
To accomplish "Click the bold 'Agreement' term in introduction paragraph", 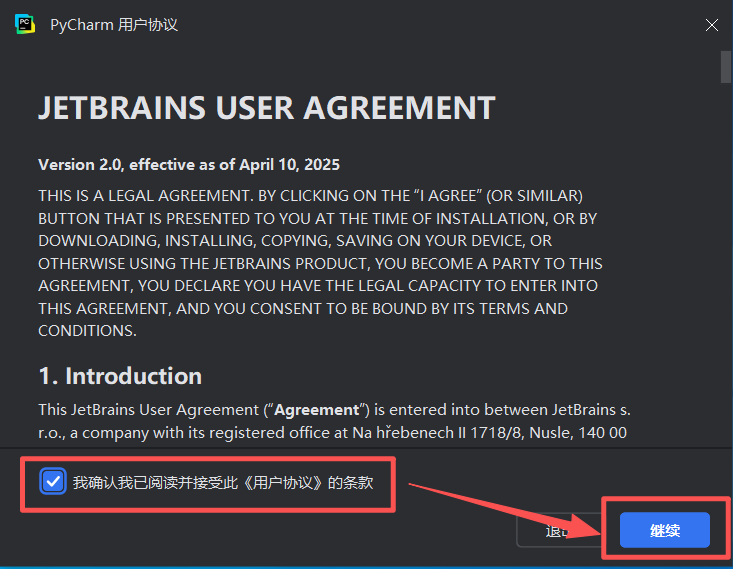I will 316,410.
